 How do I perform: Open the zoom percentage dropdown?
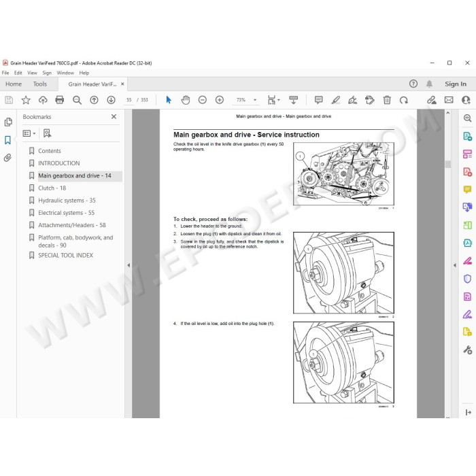(255, 100)
